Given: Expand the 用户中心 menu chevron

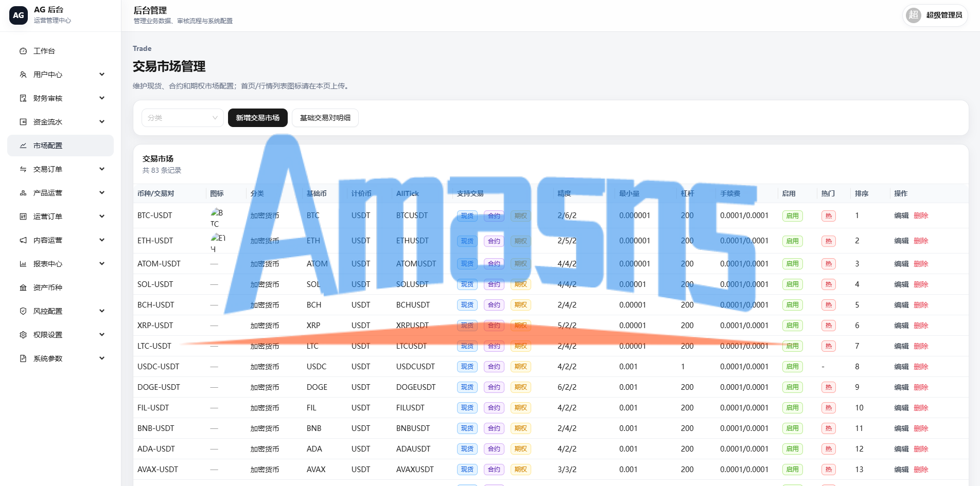Looking at the screenshot, I should click(102, 75).
